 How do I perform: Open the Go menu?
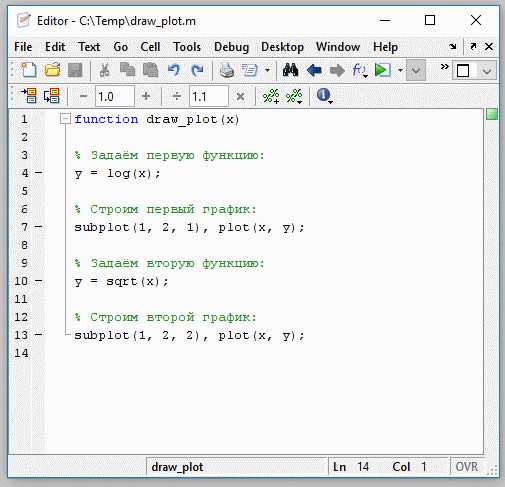pos(120,47)
